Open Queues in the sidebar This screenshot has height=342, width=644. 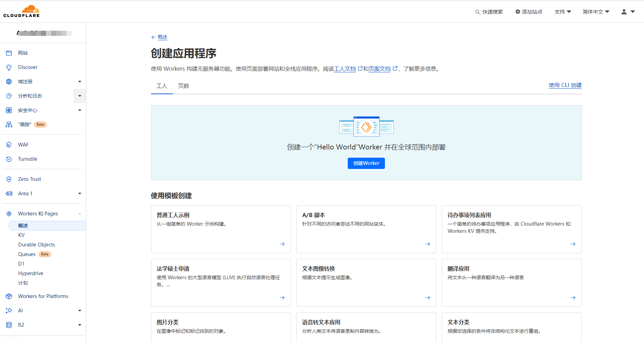tap(27, 254)
